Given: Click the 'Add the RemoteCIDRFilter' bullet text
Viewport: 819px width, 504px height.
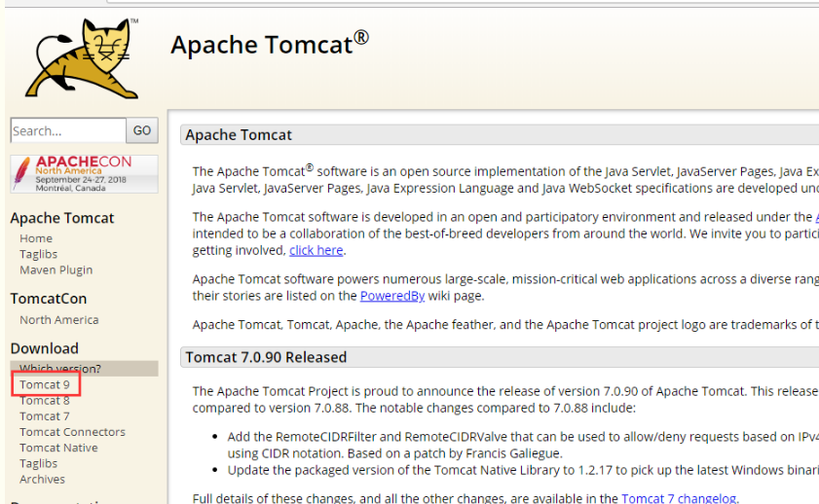Looking at the screenshot, I should click(523, 445).
